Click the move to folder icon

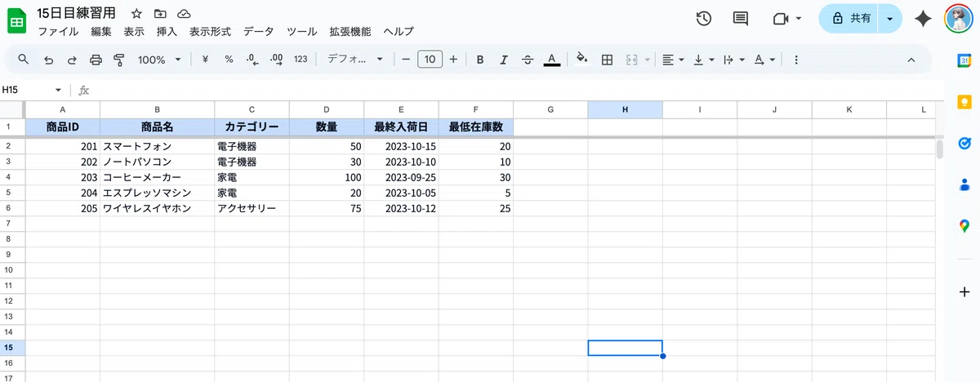[160, 14]
